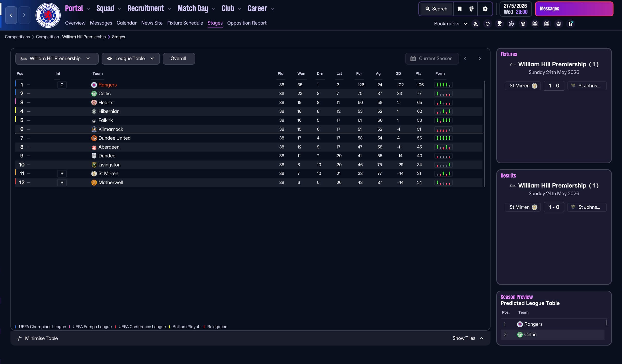Open the globe world icon
The image size is (622, 364).
click(x=471, y=9)
